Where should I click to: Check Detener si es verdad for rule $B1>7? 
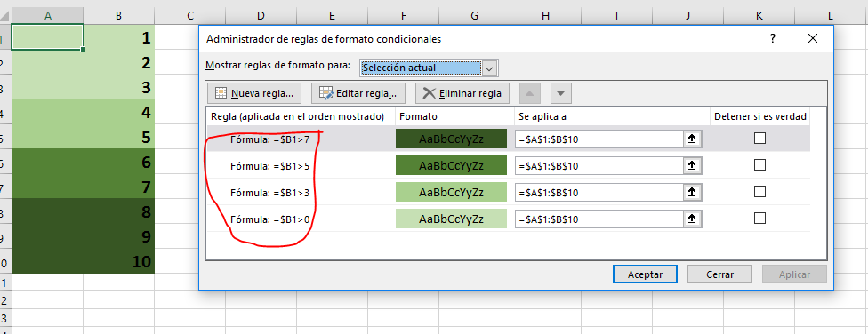[x=760, y=139]
